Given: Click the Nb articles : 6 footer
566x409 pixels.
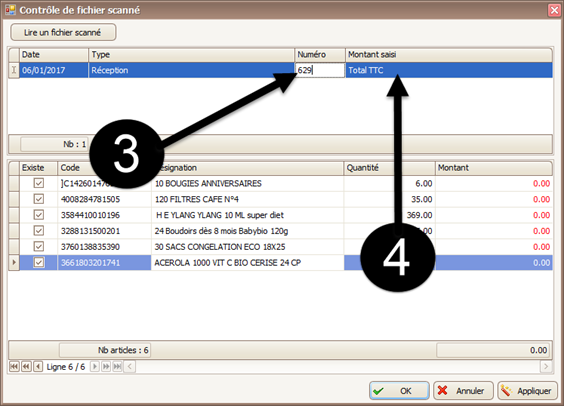Looking at the screenshot, I should point(105,350).
